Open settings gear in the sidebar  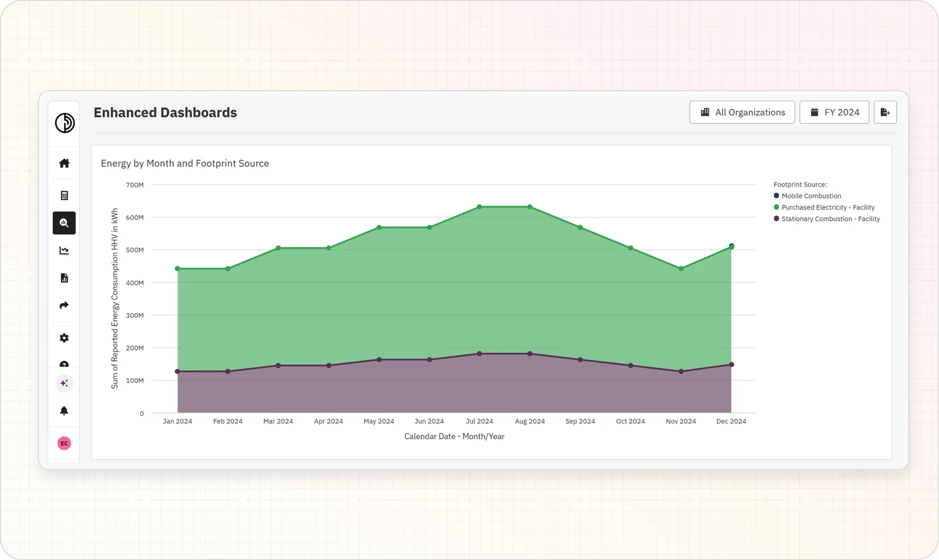click(65, 338)
